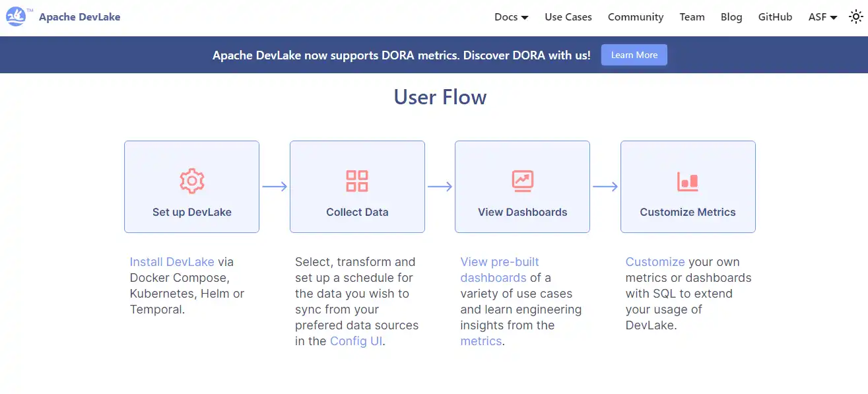868x394 pixels.
Task: Open the Team nav item
Action: click(692, 17)
